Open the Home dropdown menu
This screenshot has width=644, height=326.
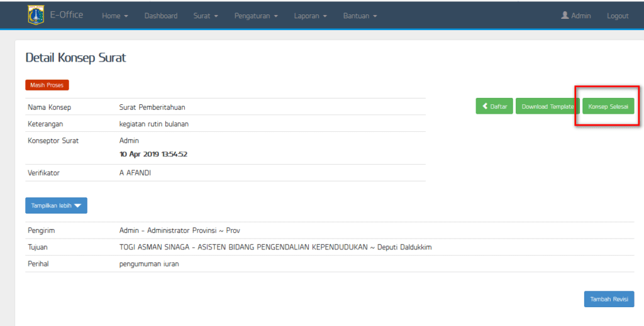(x=114, y=16)
